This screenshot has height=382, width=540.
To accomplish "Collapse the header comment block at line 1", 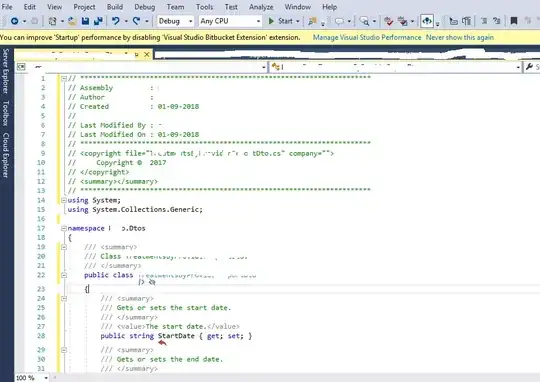I will coord(64,79).
